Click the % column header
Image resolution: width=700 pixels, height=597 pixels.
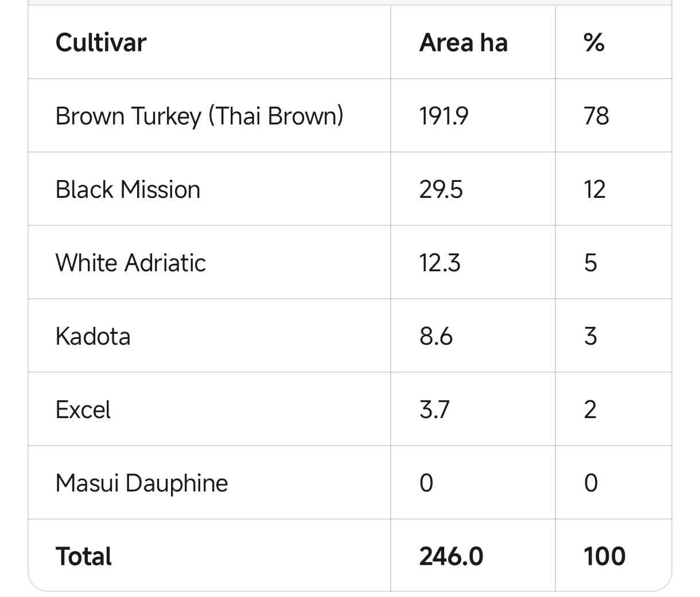pos(594,42)
